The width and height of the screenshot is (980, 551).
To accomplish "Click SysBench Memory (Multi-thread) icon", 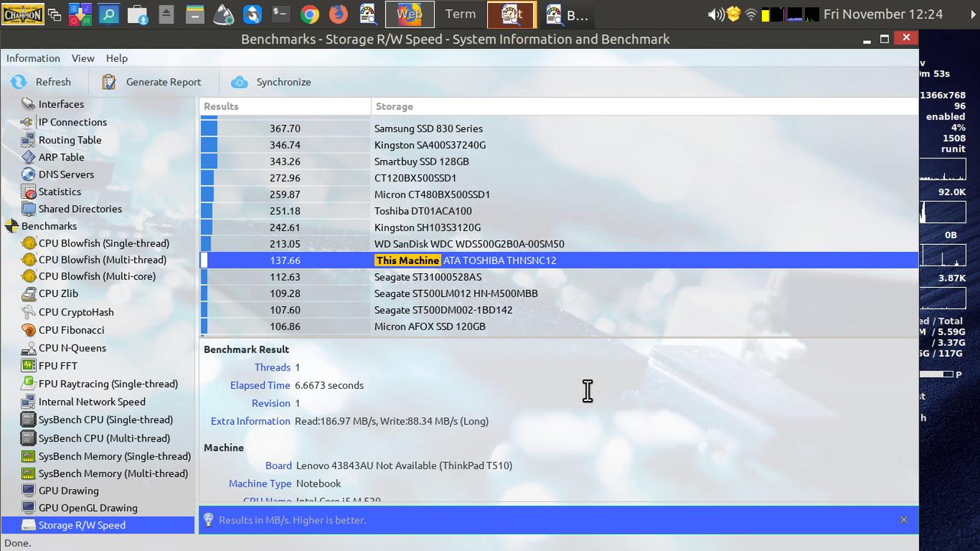I will tap(28, 474).
